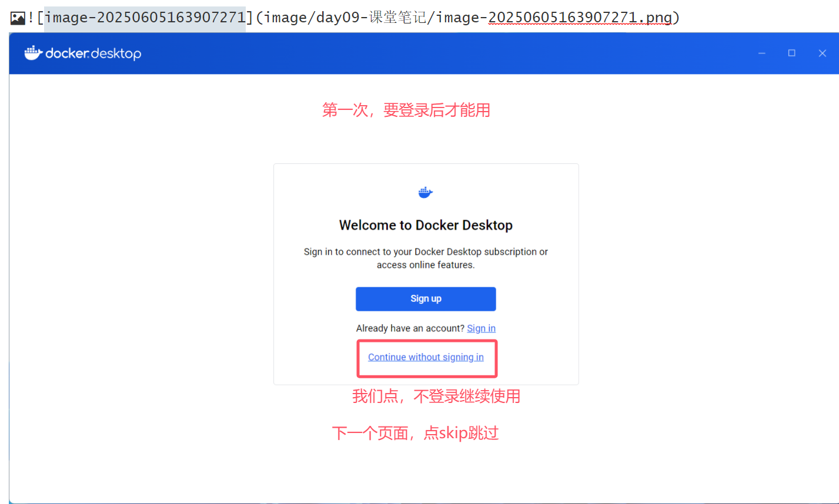This screenshot has height=504, width=839.
Task: Click the "Sign in to connect" description text
Action: (426, 258)
